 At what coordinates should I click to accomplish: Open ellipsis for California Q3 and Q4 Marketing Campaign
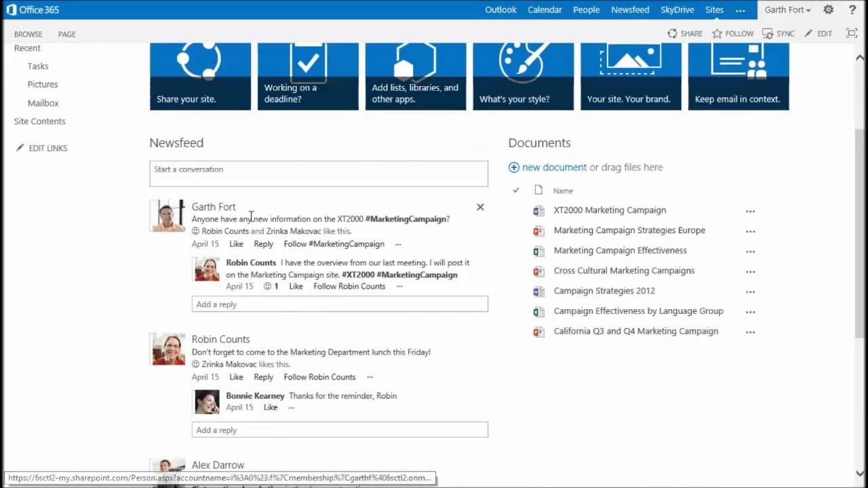point(750,332)
